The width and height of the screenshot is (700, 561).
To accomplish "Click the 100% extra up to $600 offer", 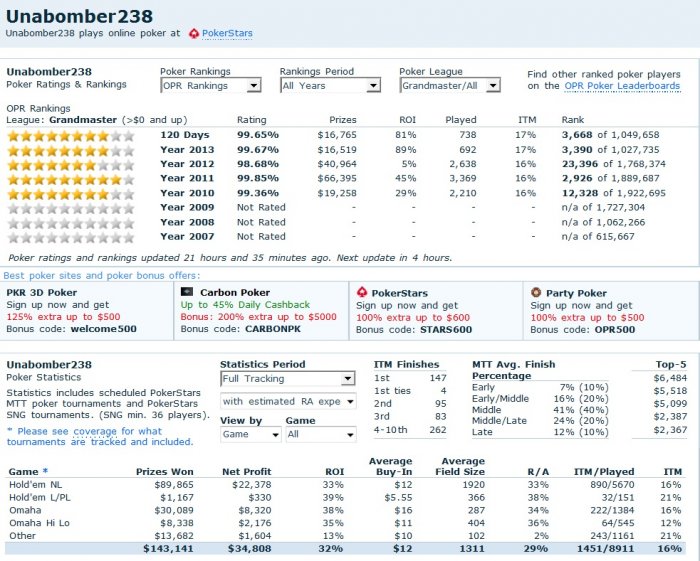I will coord(413,318).
